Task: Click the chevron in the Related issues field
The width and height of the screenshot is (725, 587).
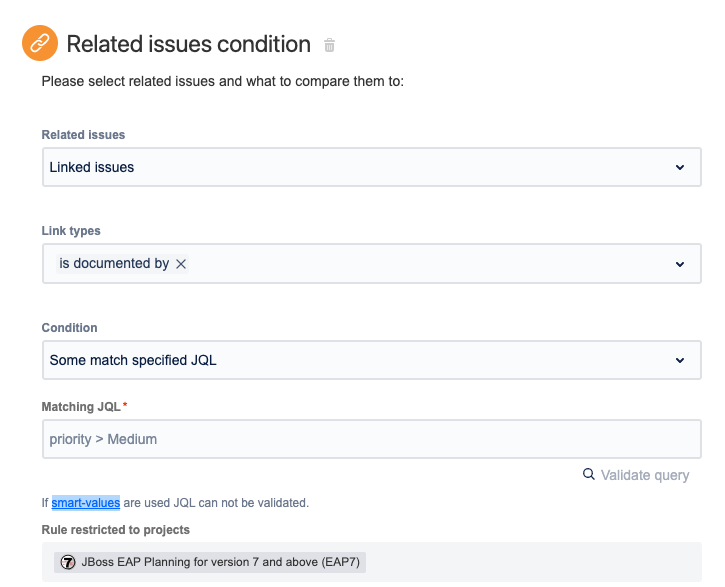Action: click(x=680, y=167)
